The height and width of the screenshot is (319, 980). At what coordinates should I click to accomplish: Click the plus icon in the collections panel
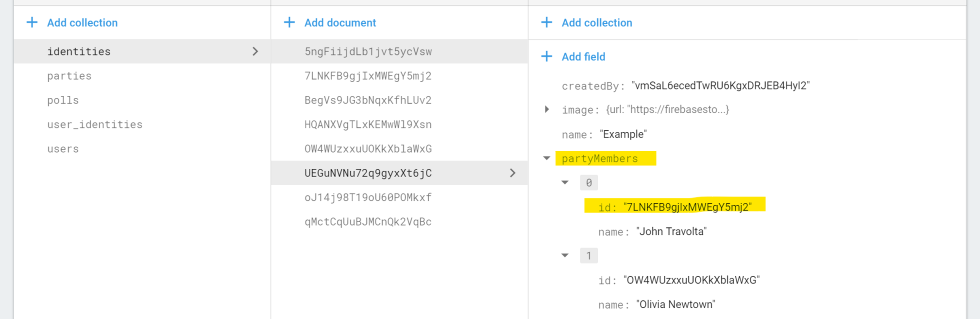pyautogui.click(x=32, y=22)
